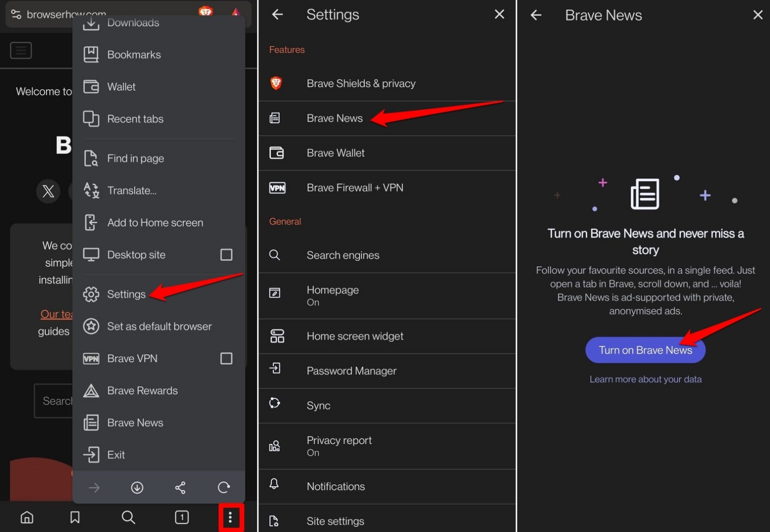
Task: Open the hamburger menu on the webpage
Action: click(21, 51)
